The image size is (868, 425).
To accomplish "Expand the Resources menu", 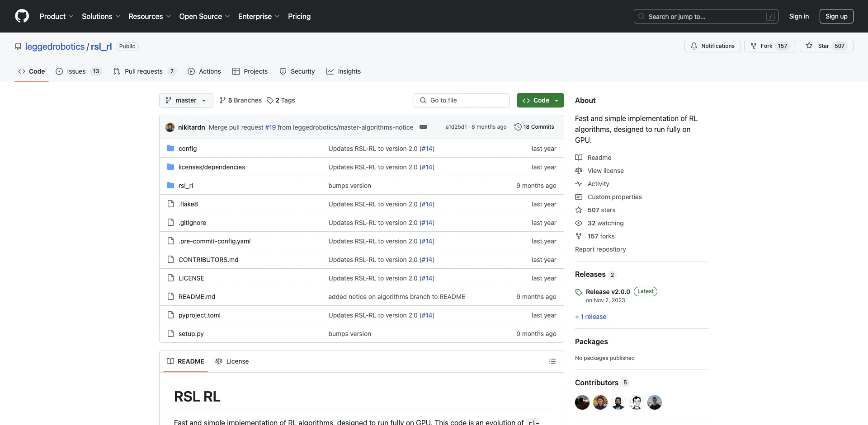I will click(150, 16).
